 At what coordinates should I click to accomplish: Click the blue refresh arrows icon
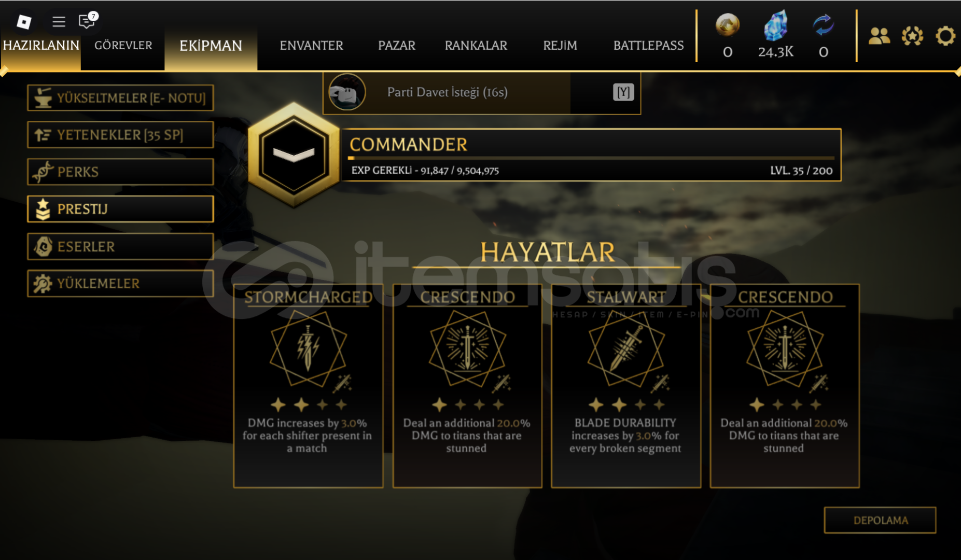click(823, 25)
